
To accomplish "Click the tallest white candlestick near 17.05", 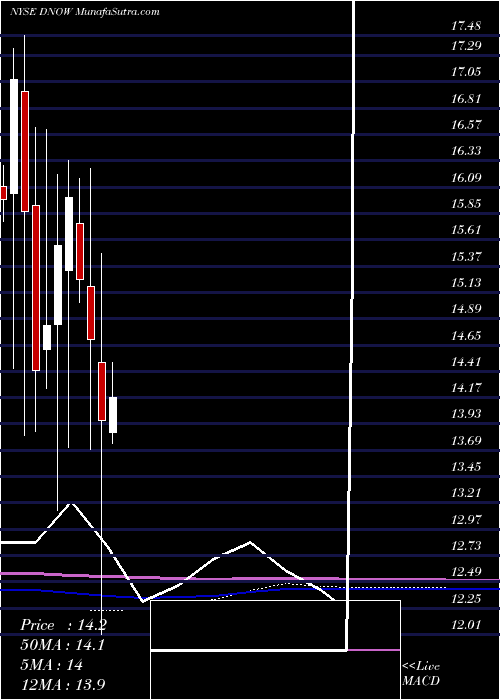I will 14,137.
